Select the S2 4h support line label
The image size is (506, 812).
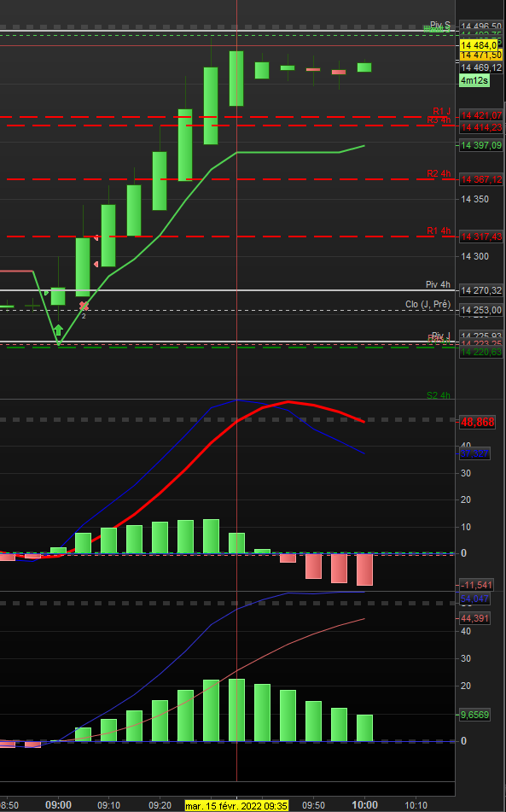pos(439,395)
